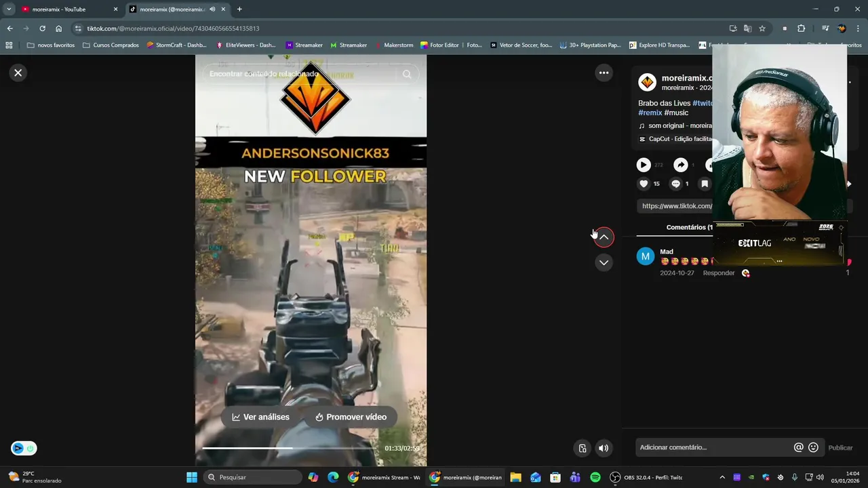Open the StormCraft bookmark

(176, 45)
